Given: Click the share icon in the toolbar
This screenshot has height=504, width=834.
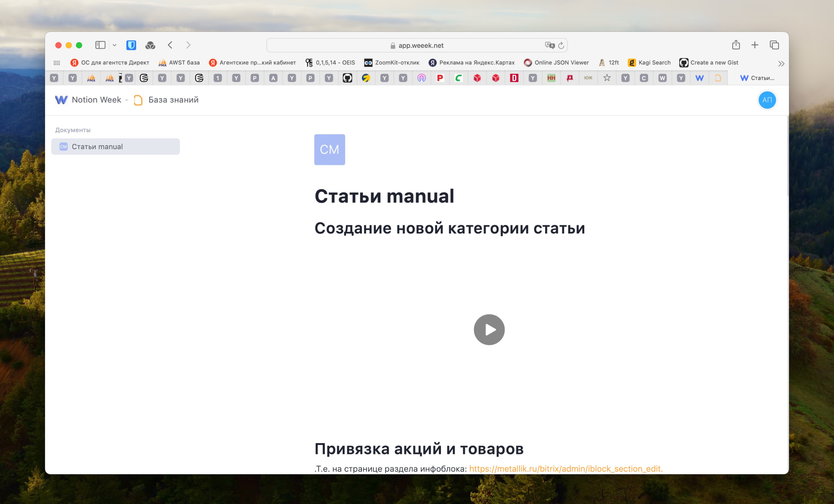Looking at the screenshot, I should pos(736,45).
